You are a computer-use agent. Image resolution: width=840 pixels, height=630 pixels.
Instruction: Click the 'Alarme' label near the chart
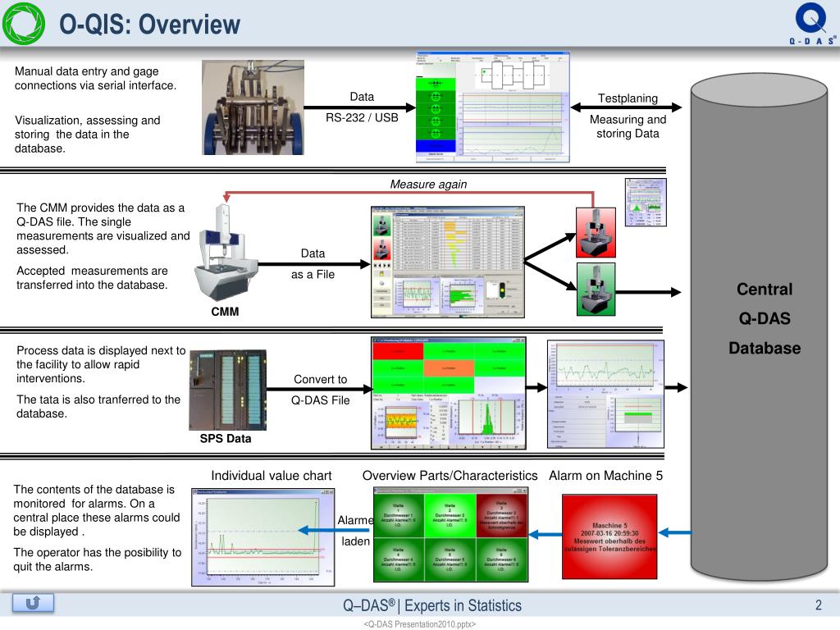[x=356, y=520]
